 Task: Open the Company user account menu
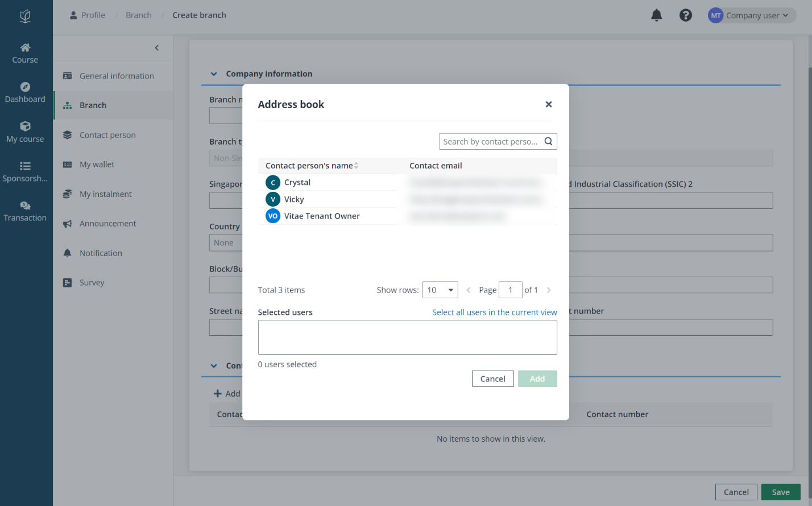pyautogui.click(x=751, y=15)
